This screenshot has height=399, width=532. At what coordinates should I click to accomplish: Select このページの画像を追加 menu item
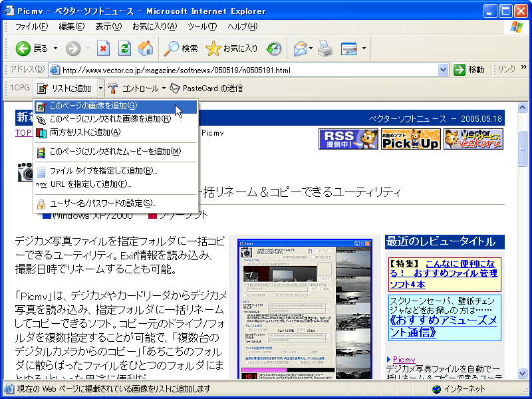click(93, 106)
